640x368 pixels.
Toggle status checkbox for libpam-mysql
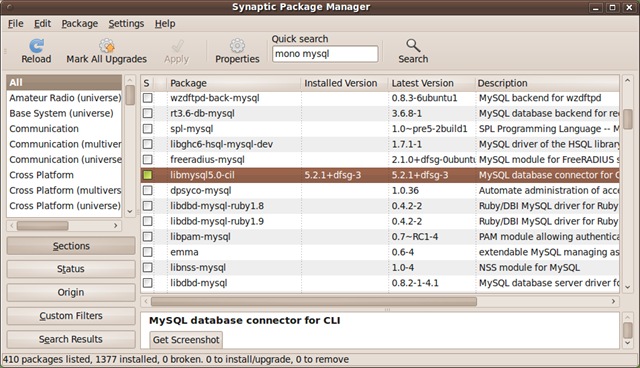(147, 237)
